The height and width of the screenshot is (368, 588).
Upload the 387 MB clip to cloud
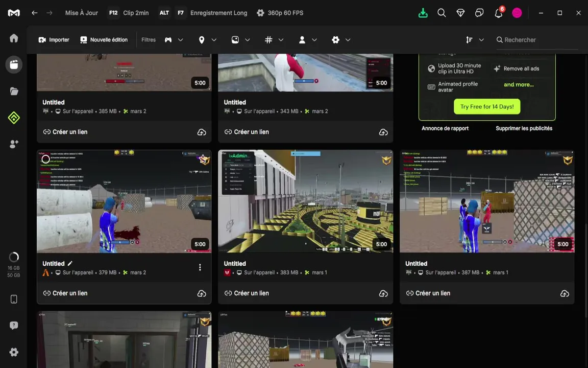click(x=565, y=293)
